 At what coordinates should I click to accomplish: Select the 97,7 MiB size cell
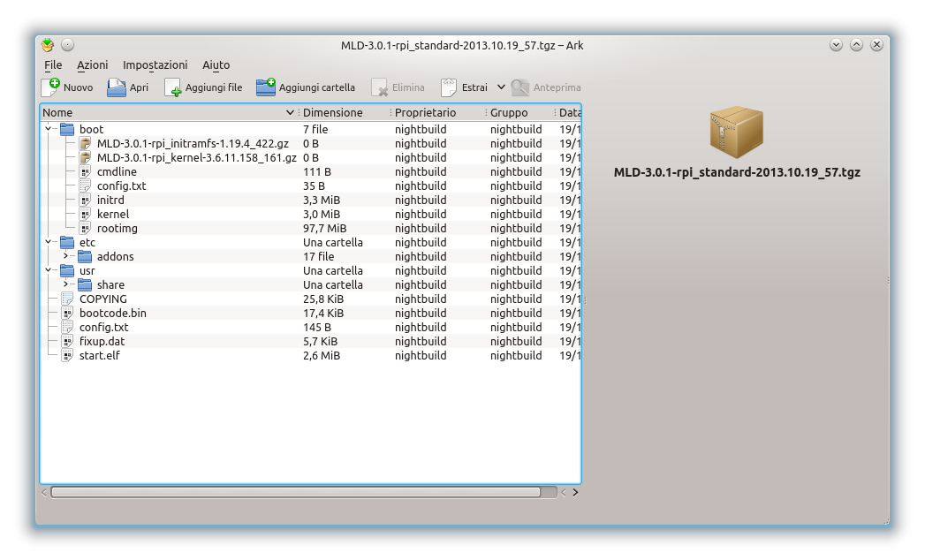click(x=325, y=229)
